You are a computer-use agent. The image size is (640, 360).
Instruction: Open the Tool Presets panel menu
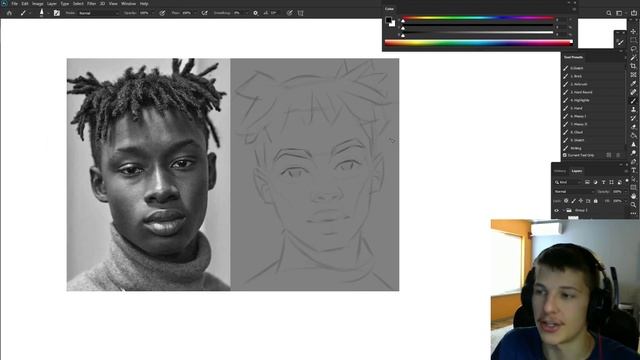[625, 57]
